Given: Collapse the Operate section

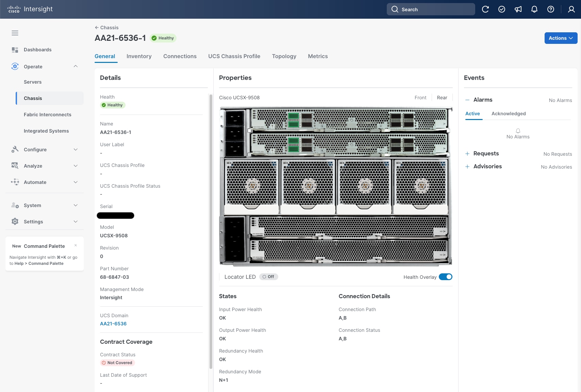Looking at the screenshot, I should click(76, 66).
